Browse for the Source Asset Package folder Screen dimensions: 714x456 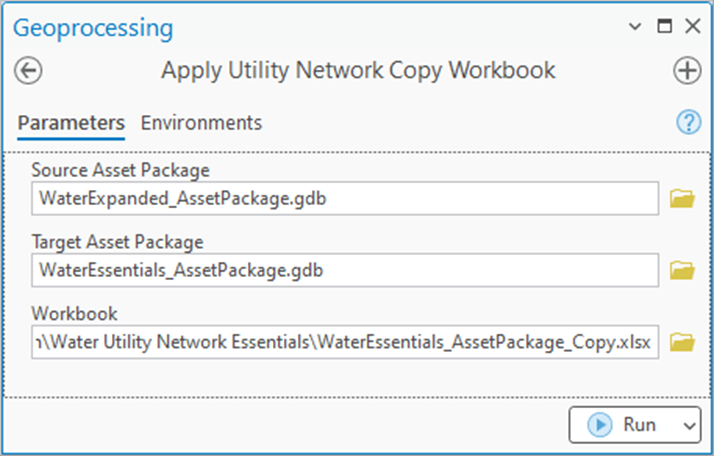point(682,198)
